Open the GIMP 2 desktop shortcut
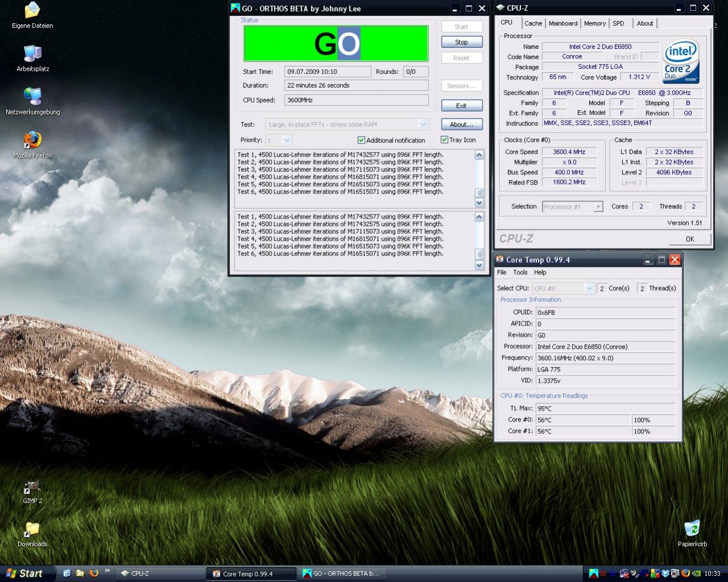This screenshot has width=728, height=582. click(x=32, y=492)
